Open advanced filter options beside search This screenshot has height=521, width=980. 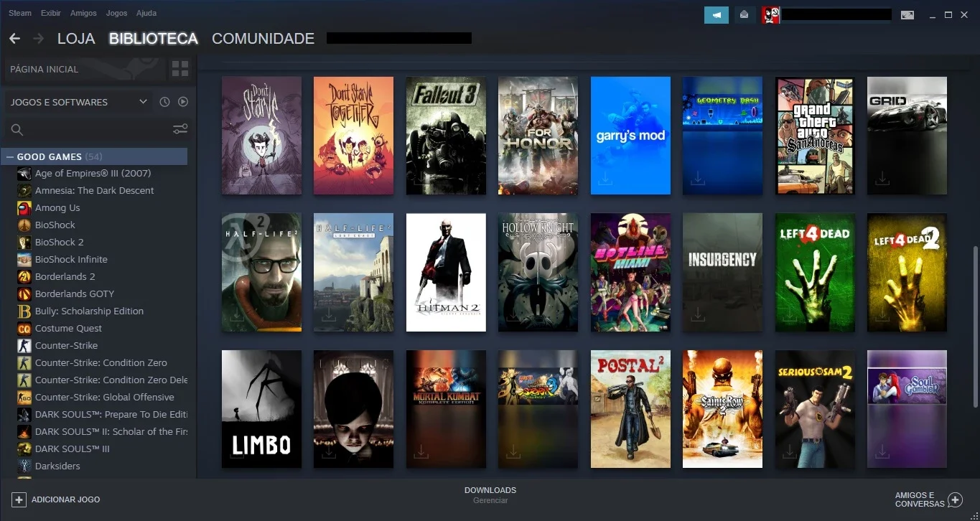(x=180, y=129)
